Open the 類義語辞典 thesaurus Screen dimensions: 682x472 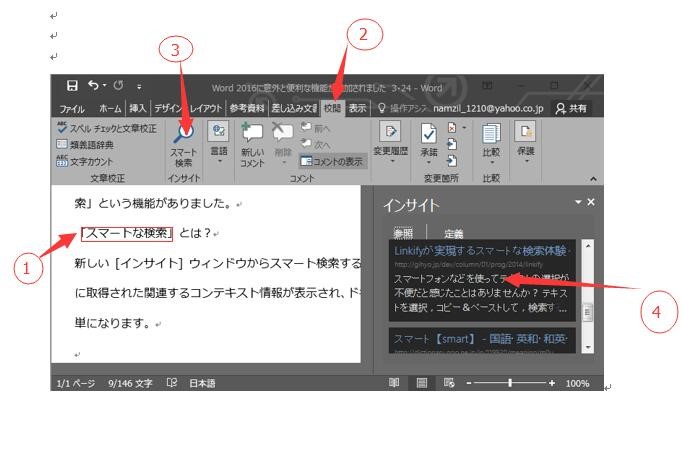coord(85,144)
